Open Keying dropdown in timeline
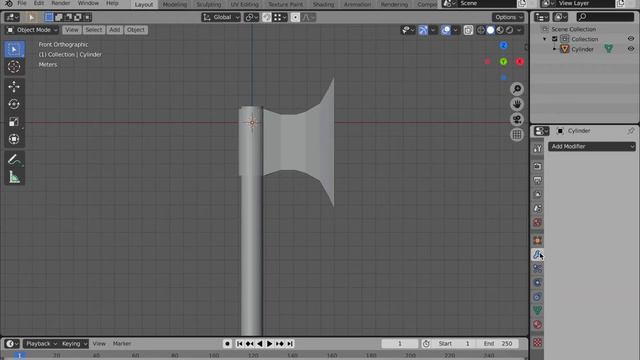 [x=74, y=344]
